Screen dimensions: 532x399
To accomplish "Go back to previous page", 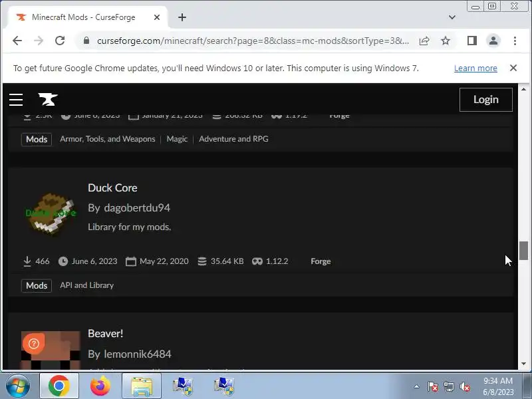I will tap(17, 41).
